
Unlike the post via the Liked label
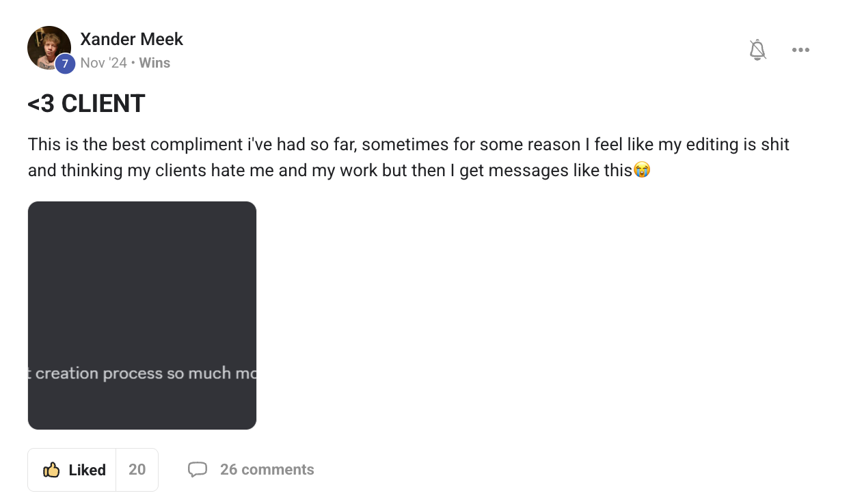point(87,470)
